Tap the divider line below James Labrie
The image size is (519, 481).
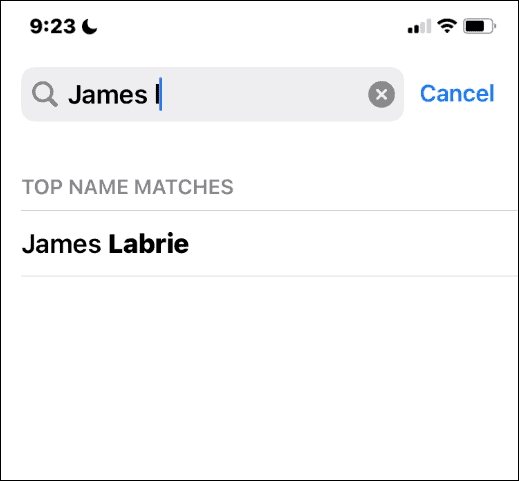coord(269,276)
